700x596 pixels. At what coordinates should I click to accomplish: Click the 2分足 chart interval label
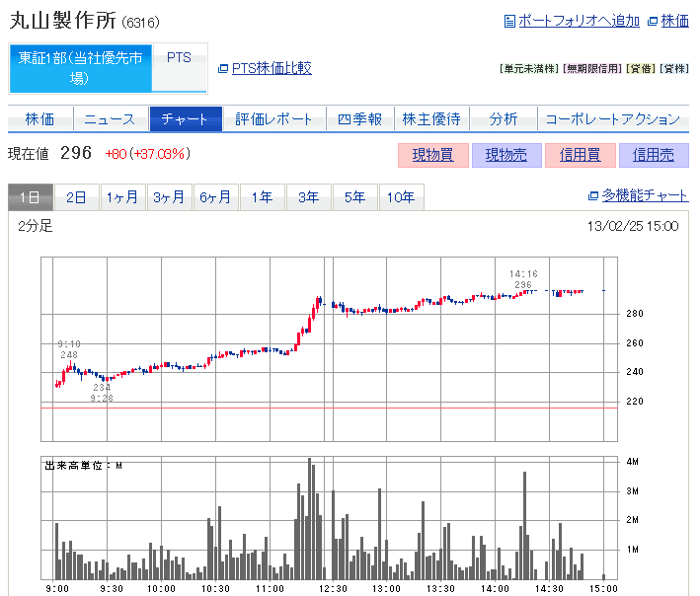click(x=36, y=226)
